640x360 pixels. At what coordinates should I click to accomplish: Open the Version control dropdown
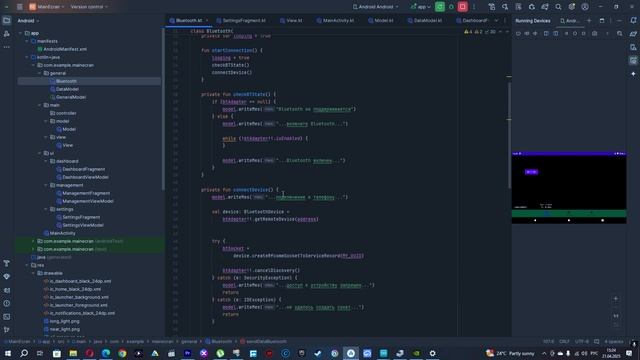[x=89, y=7]
